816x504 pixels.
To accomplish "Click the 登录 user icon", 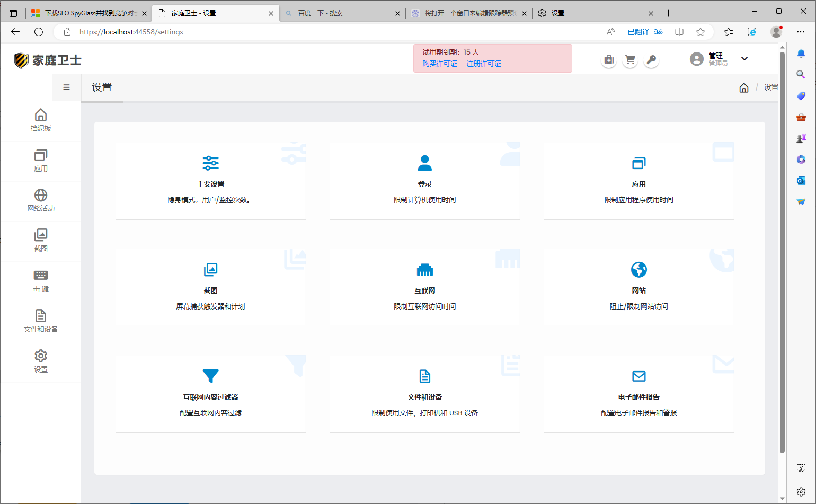I will pyautogui.click(x=425, y=163).
